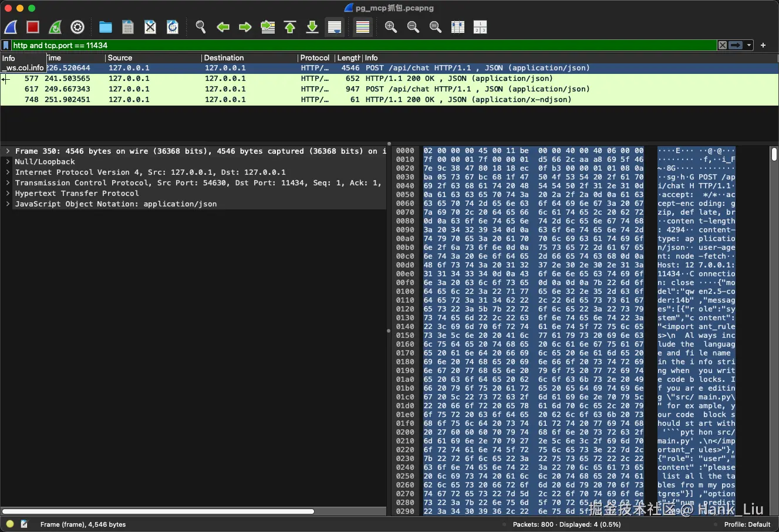Image resolution: width=779 pixels, height=532 pixels.
Task: Stop the capture with the red square icon
Action: (x=33, y=27)
